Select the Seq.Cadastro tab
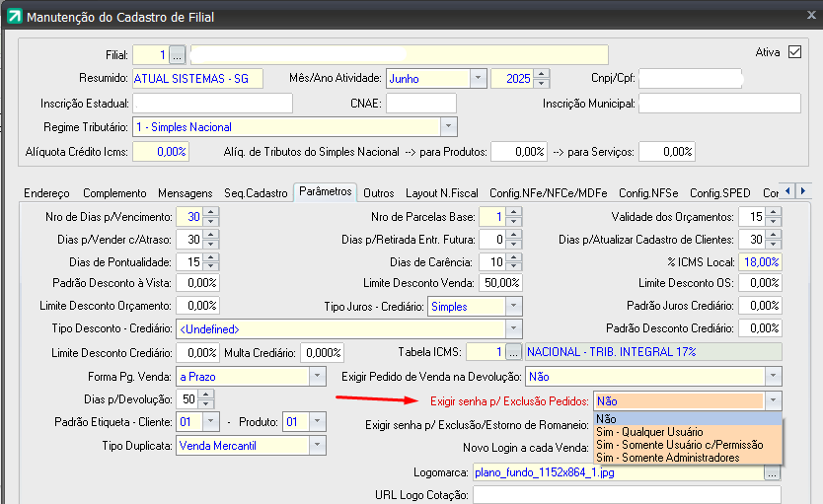Image resolution: width=823 pixels, height=504 pixels. [x=256, y=193]
